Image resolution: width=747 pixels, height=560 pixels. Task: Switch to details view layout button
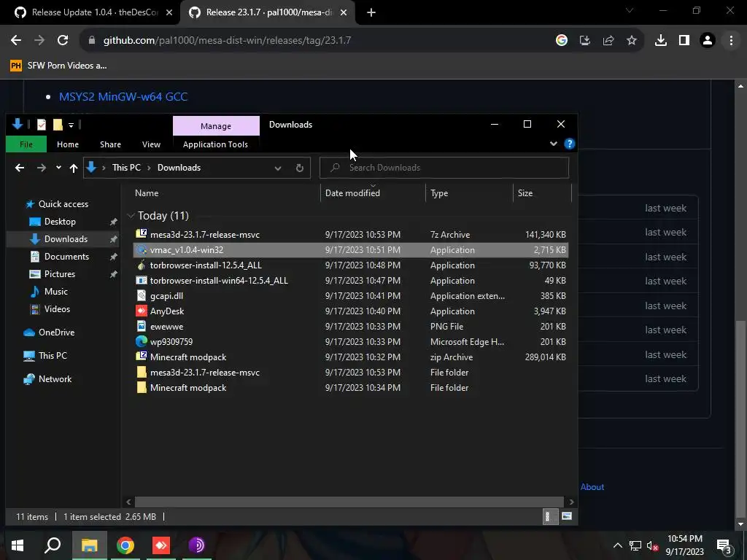pyautogui.click(x=550, y=517)
